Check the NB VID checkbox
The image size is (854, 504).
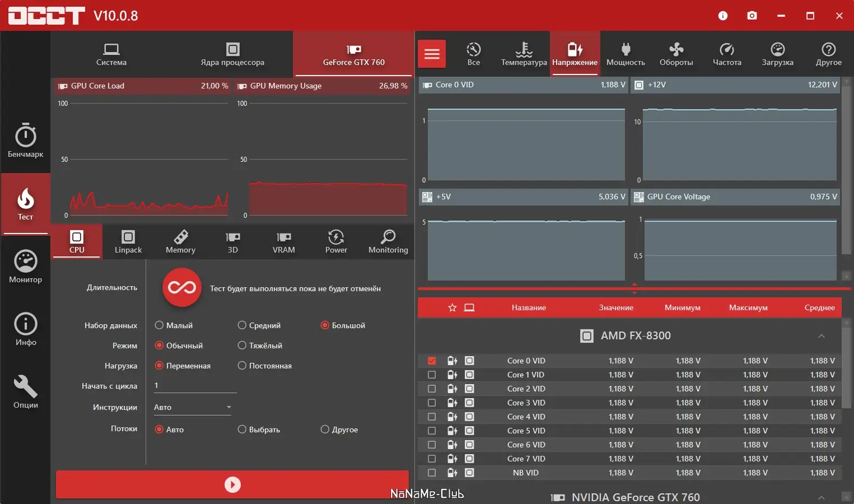pos(432,473)
